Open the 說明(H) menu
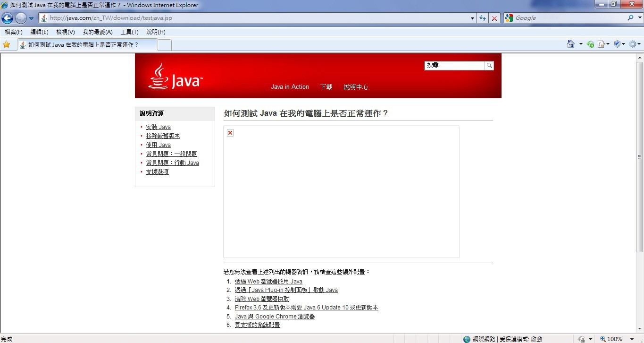The image size is (644, 343). tap(156, 32)
